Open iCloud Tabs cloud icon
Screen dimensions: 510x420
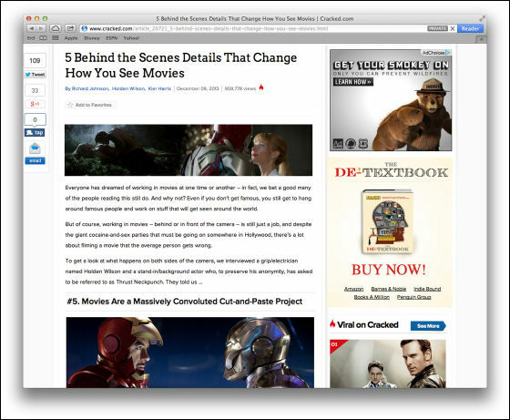pyautogui.click(x=56, y=28)
